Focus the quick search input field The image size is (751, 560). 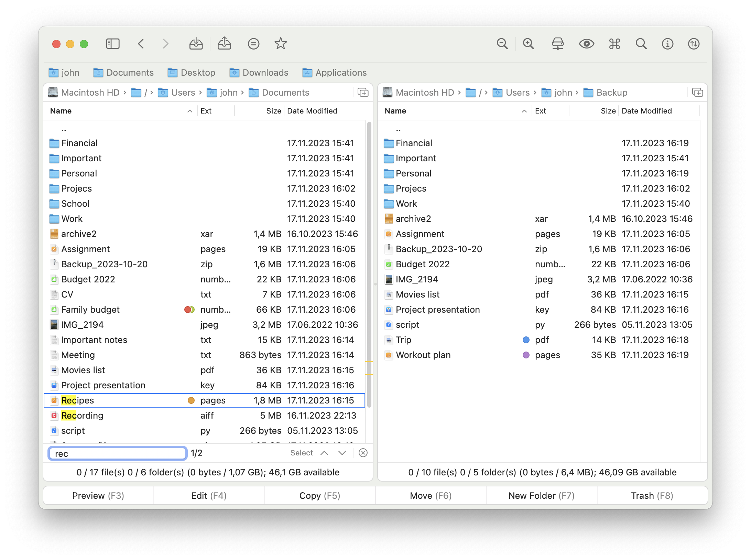tap(117, 453)
